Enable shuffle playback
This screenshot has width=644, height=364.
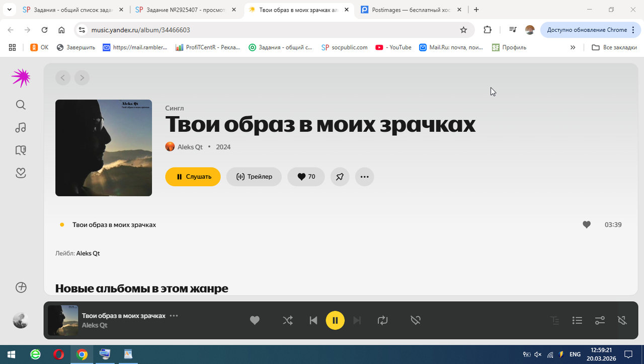(287, 320)
